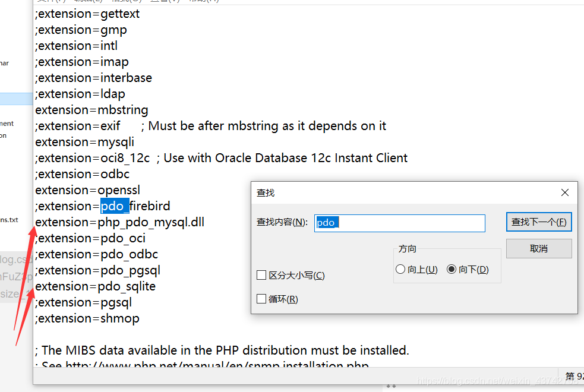
Task: Click the extension=openssl line
Action: 87,189
